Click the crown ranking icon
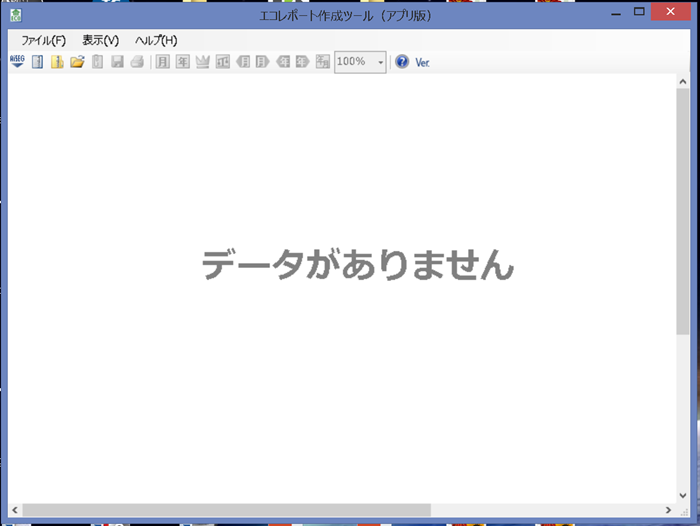The width and height of the screenshot is (700, 526). click(x=203, y=62)
